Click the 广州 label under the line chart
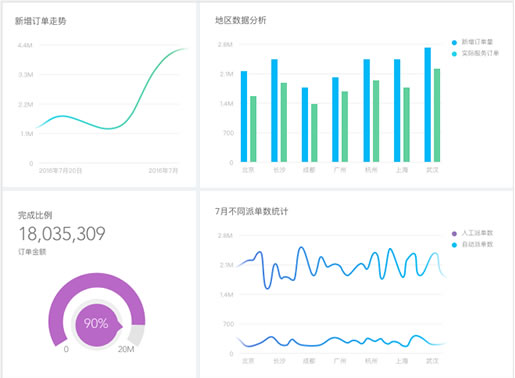515x378 pixels. pos(340,361)
